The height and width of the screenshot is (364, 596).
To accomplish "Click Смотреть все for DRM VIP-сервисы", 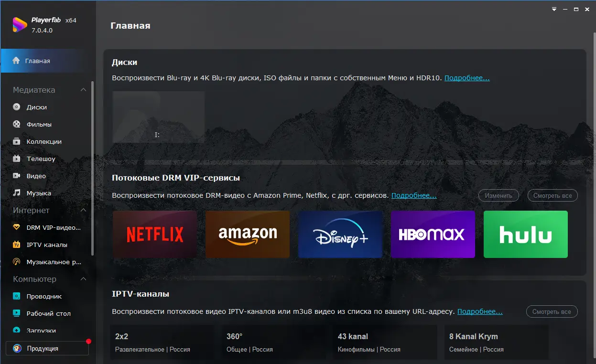I will (x=553, y=195).
